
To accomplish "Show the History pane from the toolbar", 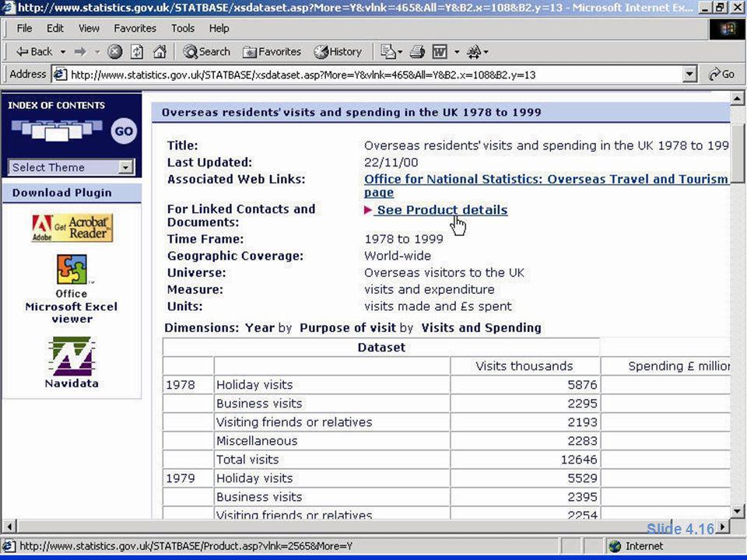I will click(338, 51).
